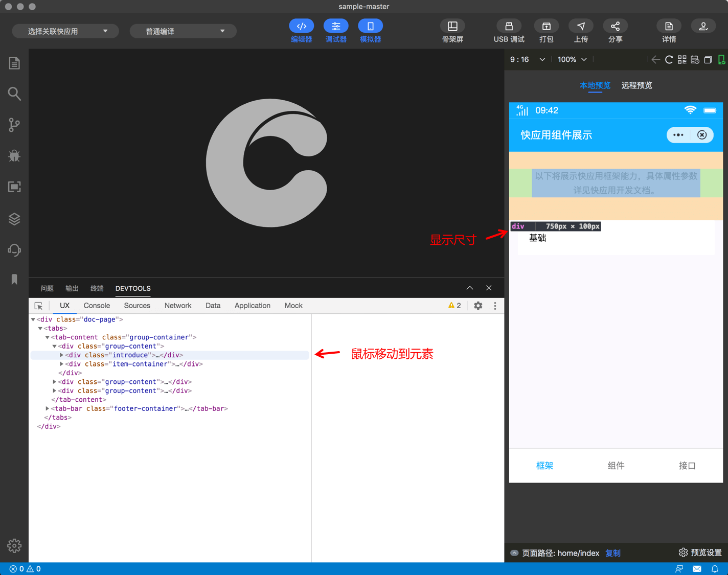The width and height of the screenshot is (728, 575).
Task: Switch the preview to 远程预览 via 框架 menu
Action: pyautogui.click(x=544, y=466)
